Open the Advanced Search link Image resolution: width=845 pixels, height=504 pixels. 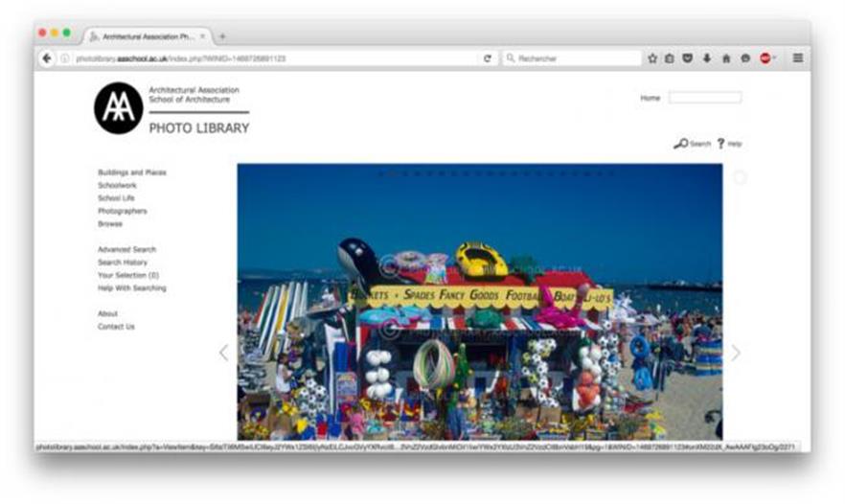tap(126, 249)
